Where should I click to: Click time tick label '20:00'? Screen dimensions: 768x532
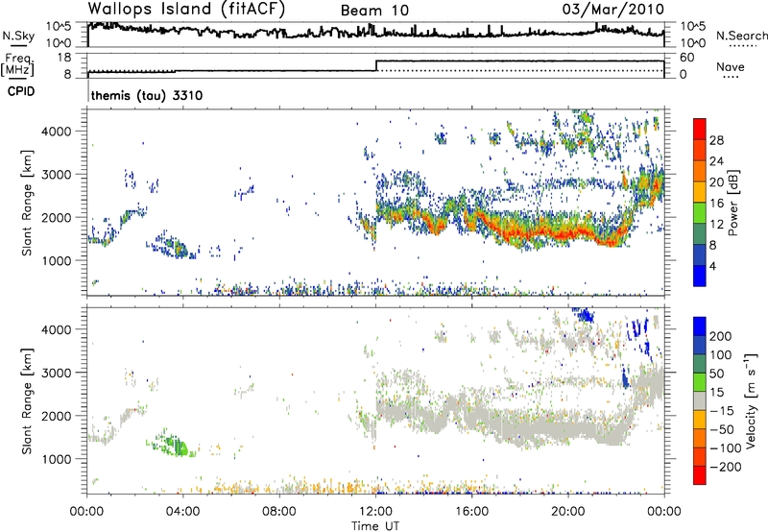(x=568, y=512)
